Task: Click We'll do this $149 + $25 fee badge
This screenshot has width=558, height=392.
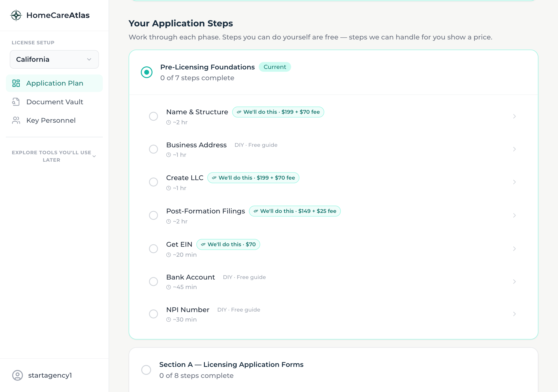Action: coord(295,211)
